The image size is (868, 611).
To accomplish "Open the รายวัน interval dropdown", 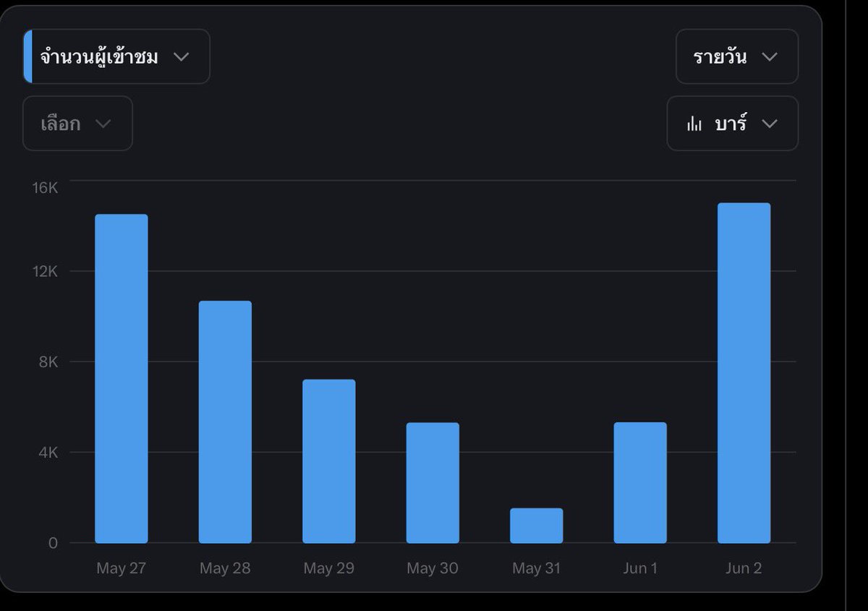I will 737,56.
